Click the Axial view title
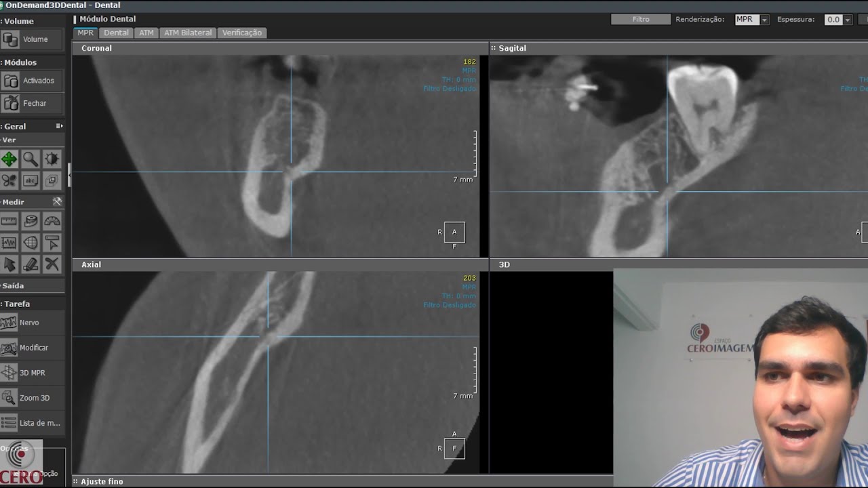This screenshot has width=868, height=488. [x=91, y=264]
